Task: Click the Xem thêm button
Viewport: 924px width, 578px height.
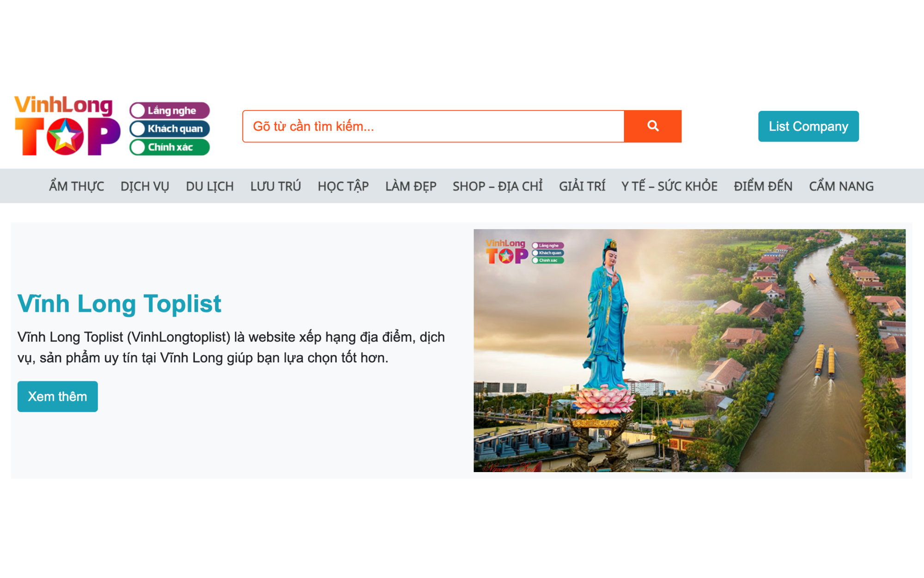Action: click(x=58, y=396)
